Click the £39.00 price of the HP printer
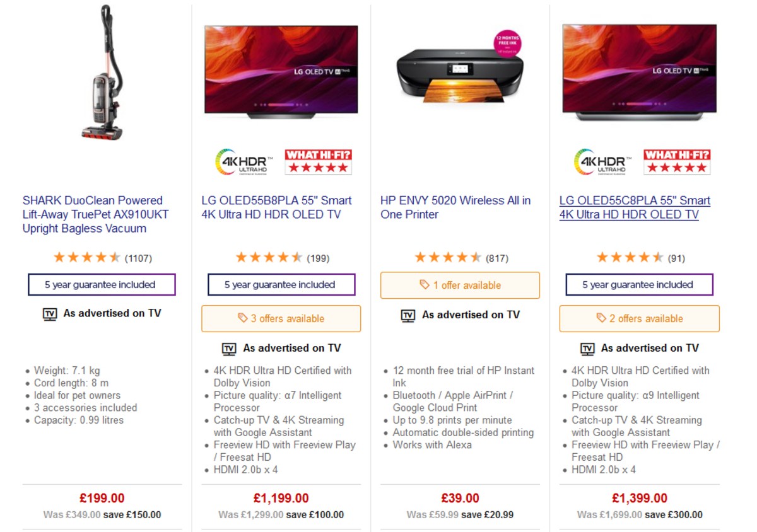 point(461,498)
